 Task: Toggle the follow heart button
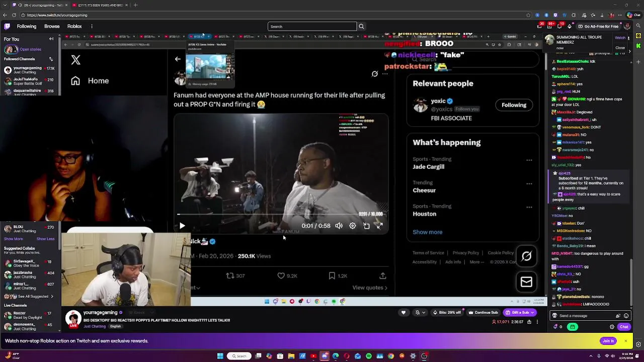(x=403, y=312)
